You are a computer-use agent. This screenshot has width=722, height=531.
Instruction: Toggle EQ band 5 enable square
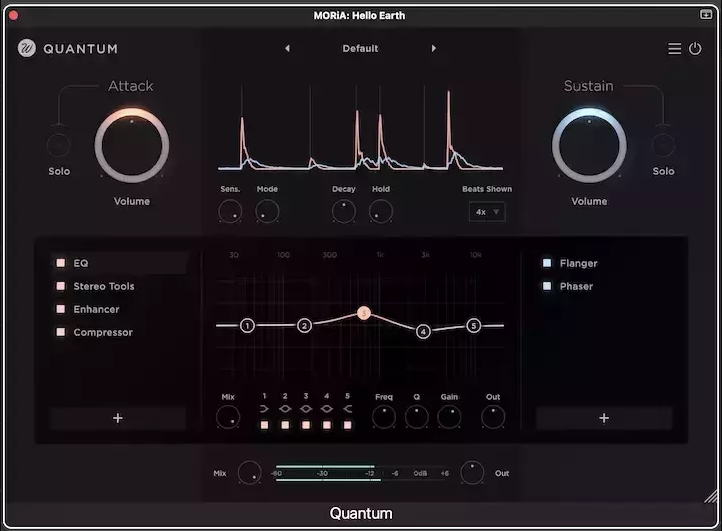[348, 425]
